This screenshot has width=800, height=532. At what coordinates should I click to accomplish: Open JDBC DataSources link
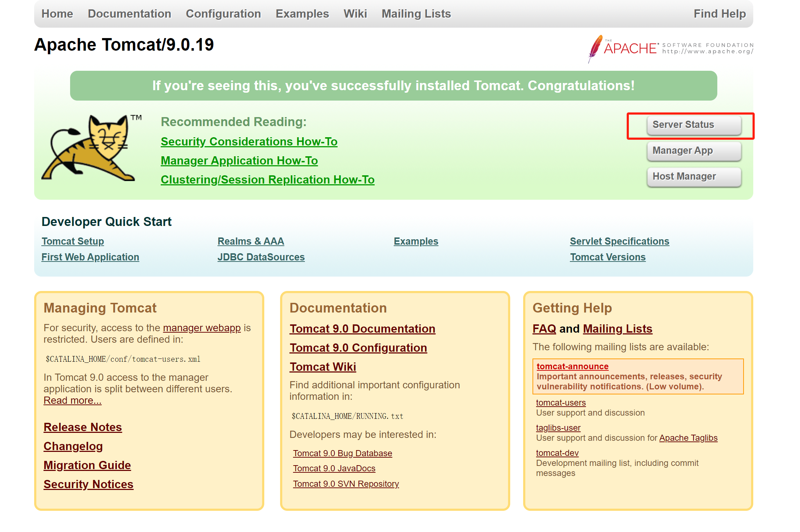tap(261, 257)
